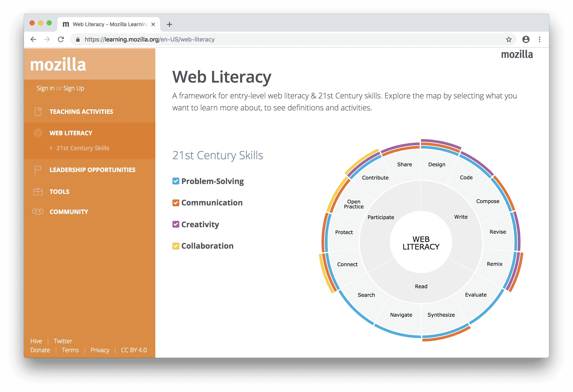The image size is (573, 392).
Task: Open the Donate footer link
Action: point(40,350)
